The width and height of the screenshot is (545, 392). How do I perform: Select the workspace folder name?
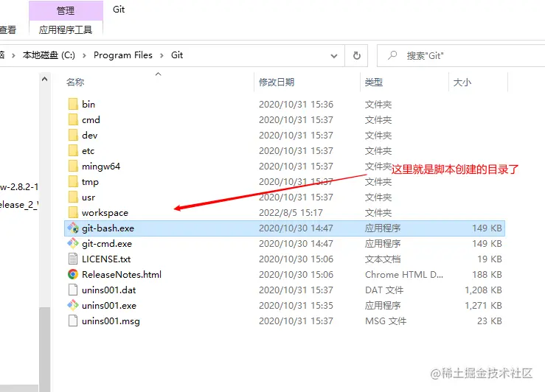point(105,212)
